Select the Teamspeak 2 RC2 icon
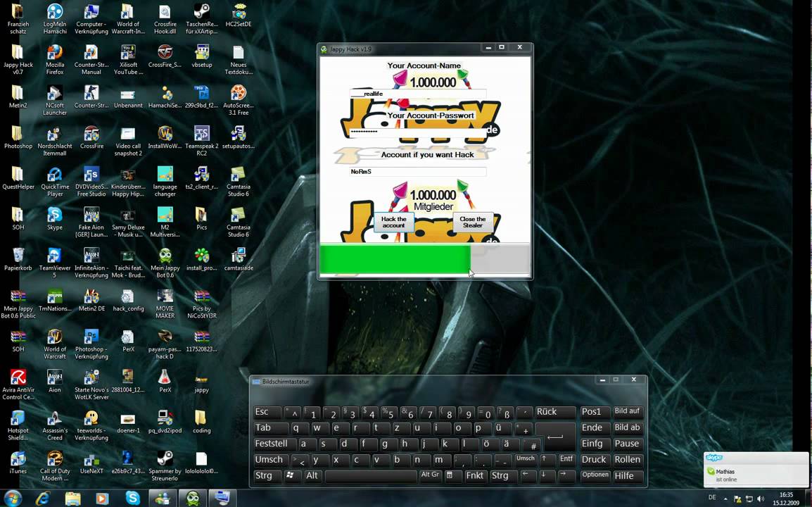The width and height of the screenshot is (812, 507). 201,141
